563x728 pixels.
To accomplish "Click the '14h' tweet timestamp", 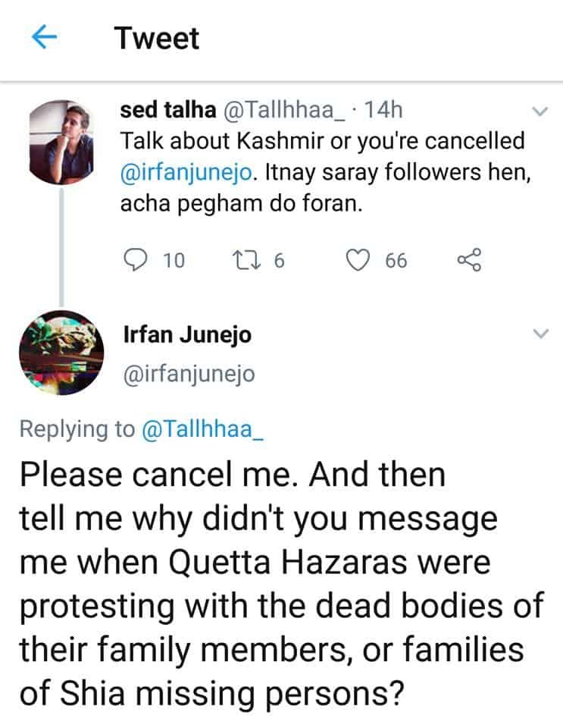I will (x=383, y=110).
